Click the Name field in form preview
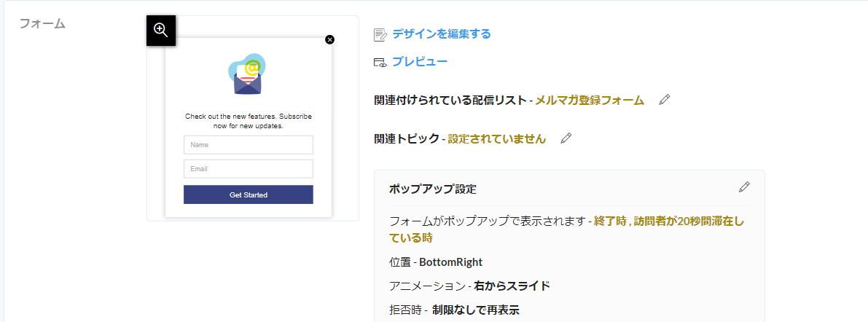868x322 pixels. [x=249, y=145]
